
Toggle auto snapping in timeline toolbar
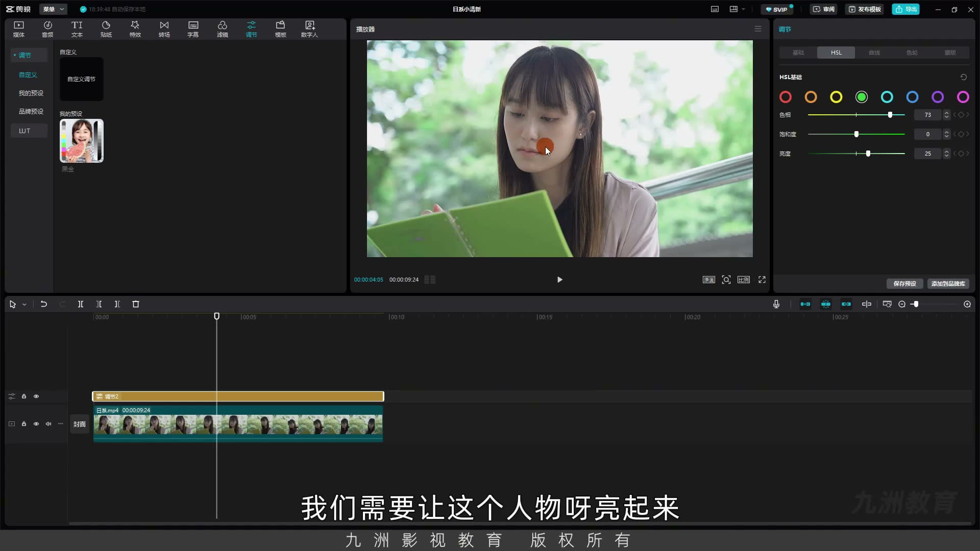(826, 304)
